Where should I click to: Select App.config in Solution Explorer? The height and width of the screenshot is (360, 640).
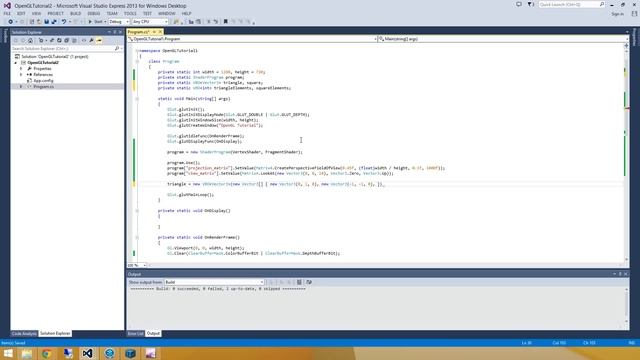[43, 81]
